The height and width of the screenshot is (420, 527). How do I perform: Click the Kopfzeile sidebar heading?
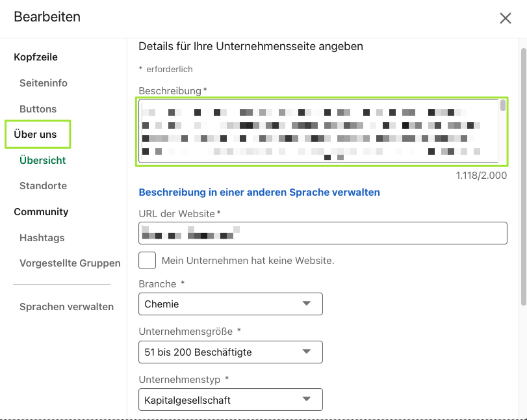[36, 57]
